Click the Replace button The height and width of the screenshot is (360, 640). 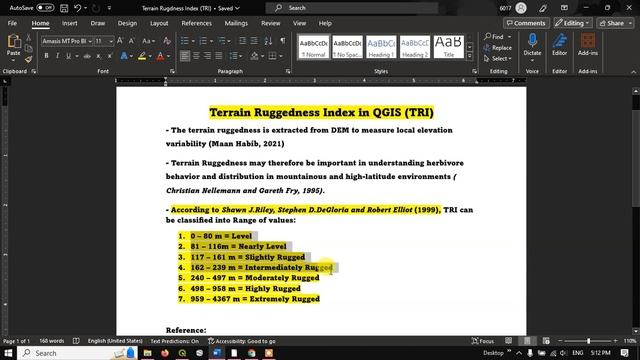point(498,47)
